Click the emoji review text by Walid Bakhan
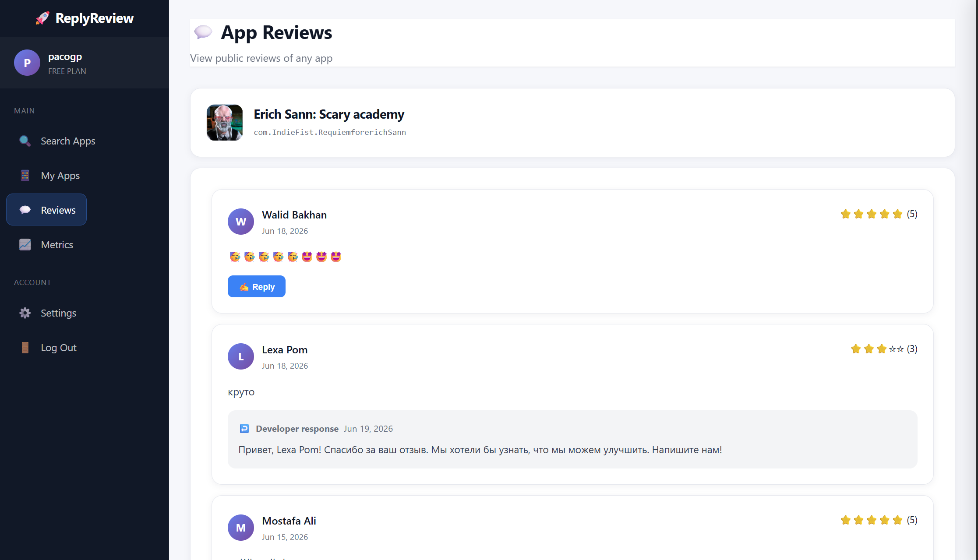This screenshot has width=978, height=560. coord(285,257)
